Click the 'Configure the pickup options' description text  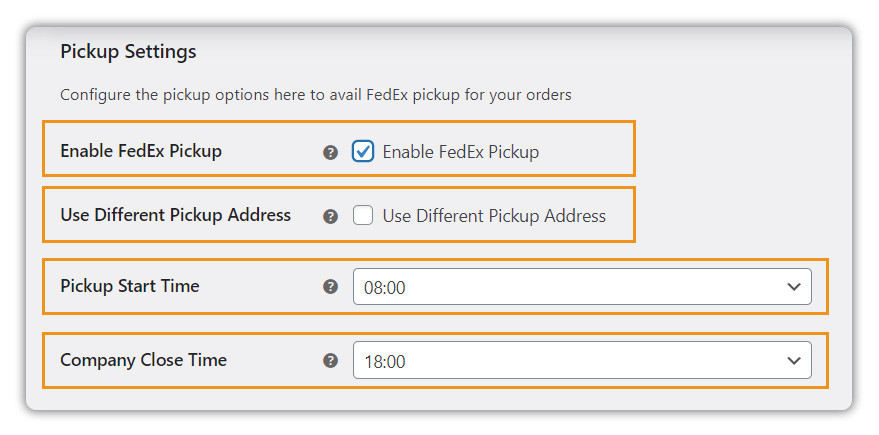pyautogui.click(x=315, y=95)
